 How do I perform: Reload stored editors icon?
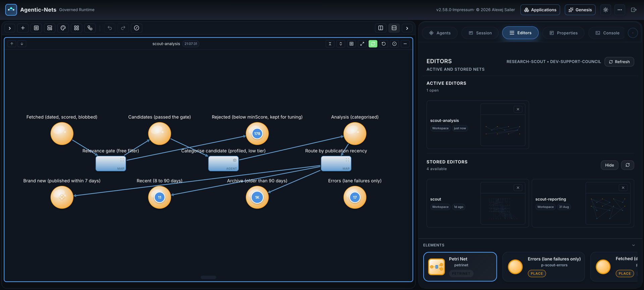point(628,165)
